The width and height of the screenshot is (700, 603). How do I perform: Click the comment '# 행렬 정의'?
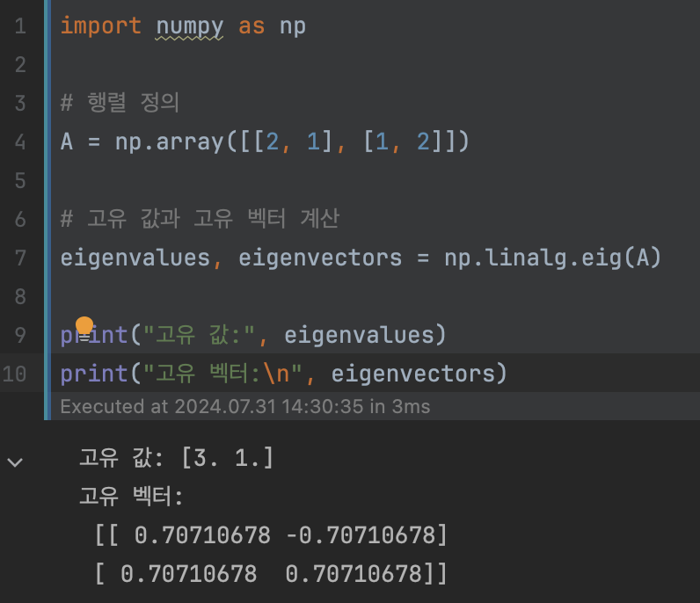(120, 103)
